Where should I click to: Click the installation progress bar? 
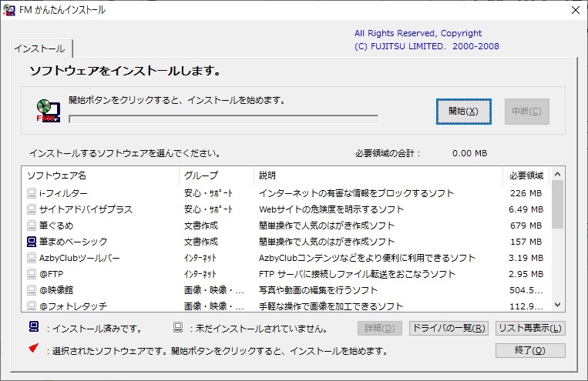pyautogui.click(x=223, y=119)
